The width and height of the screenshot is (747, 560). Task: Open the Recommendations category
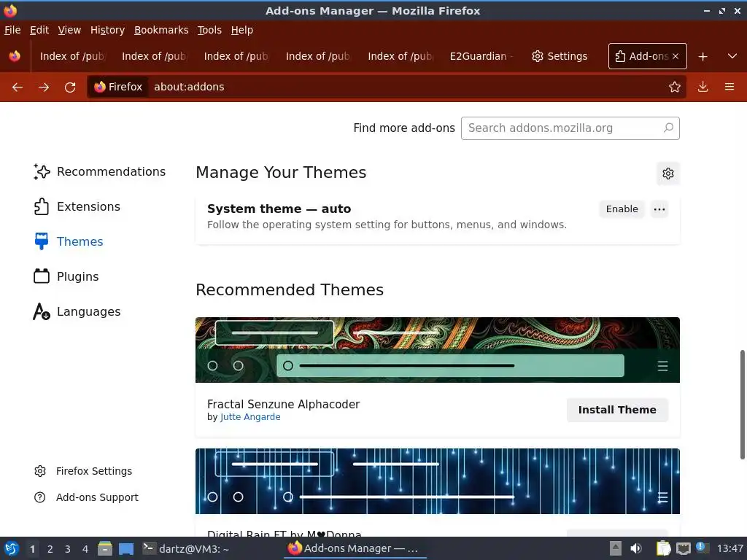(x=99, y=172)
